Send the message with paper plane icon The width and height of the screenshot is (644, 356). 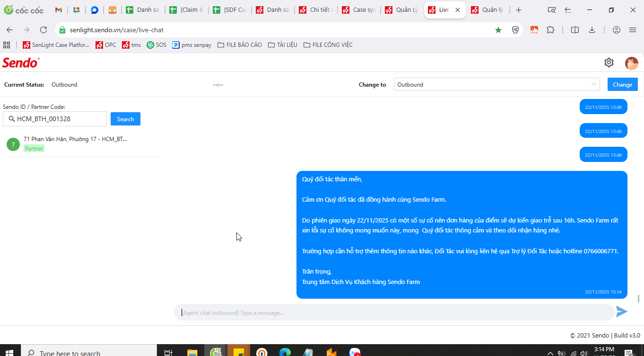pyautogui.click(x=622, y=311)
